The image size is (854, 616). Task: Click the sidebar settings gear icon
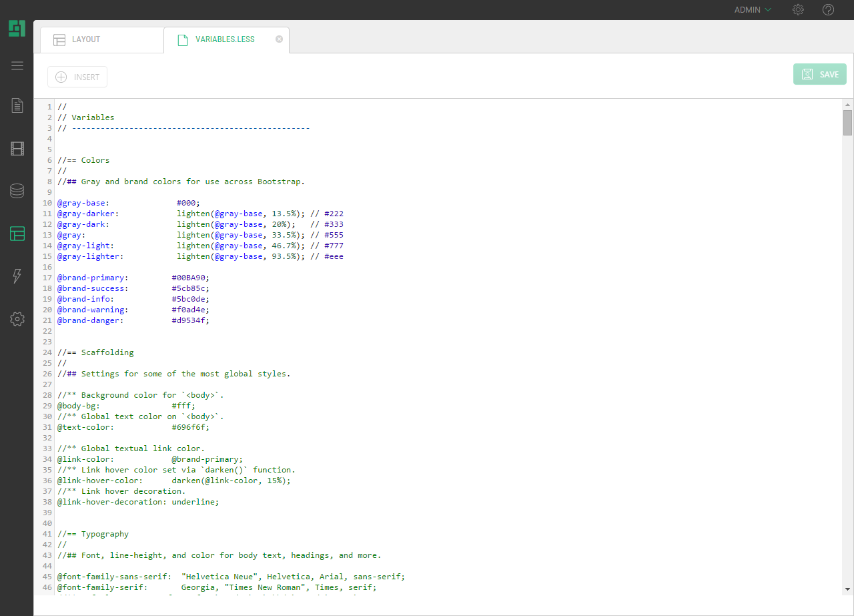point(17,319)
